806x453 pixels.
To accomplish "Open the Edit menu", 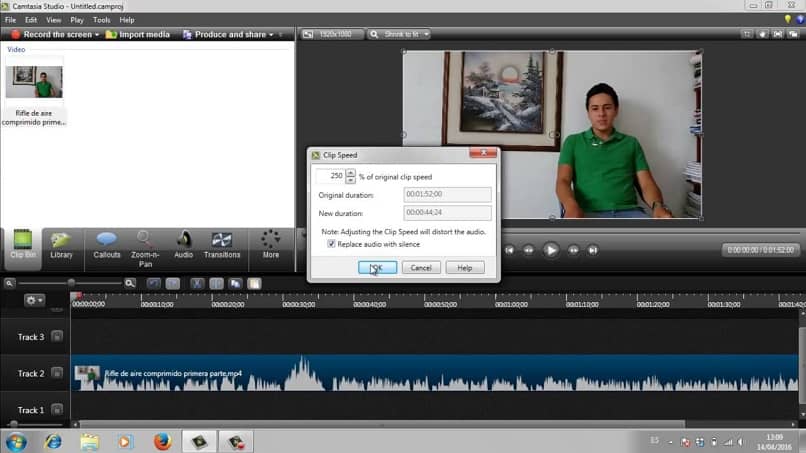I will point(31,20).
